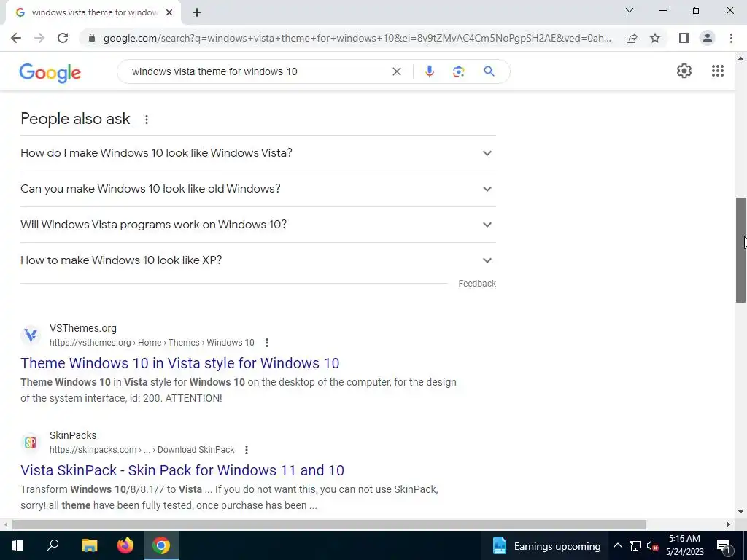Launch File Explorer from taskbar
The width and height of the screenshot is (747, 560).
[x=89, y=545]
